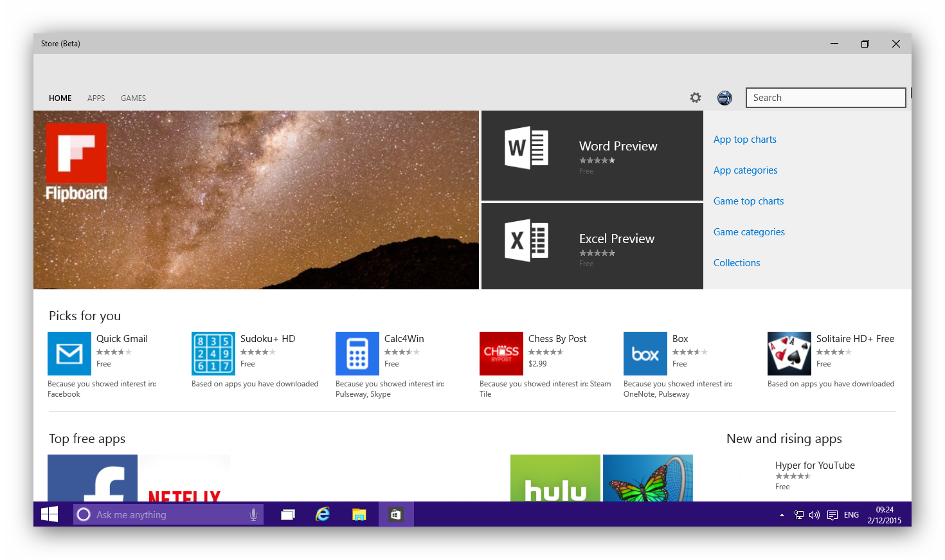
Task: Switch the ENG input language
Action: click(851, 515)
